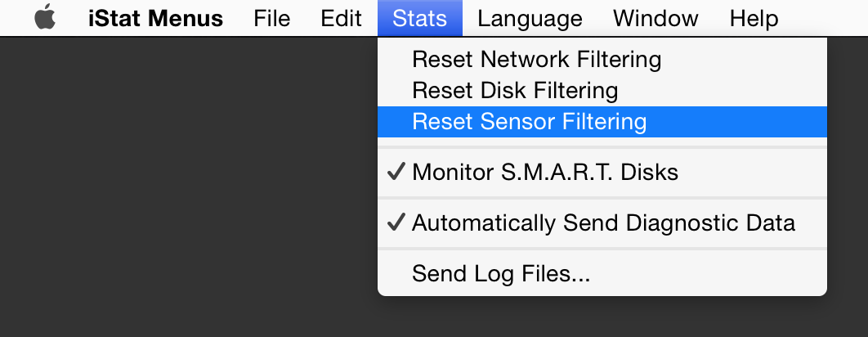Click the dark background below the Stats menu
This screenshot has height=337, width=868.
pos(602,317)
